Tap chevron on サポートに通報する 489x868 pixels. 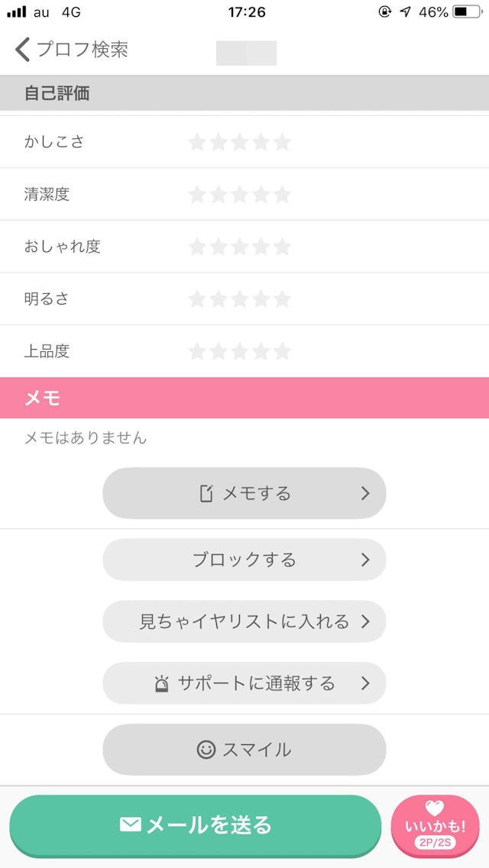pos(365,683)
